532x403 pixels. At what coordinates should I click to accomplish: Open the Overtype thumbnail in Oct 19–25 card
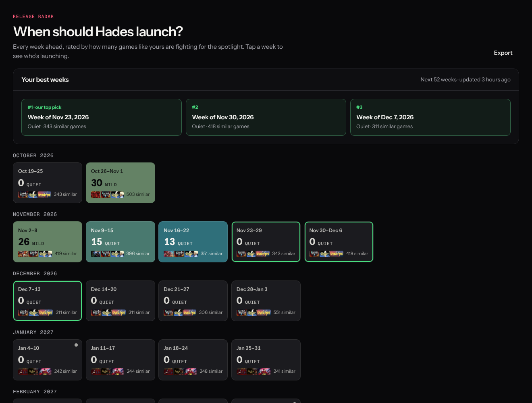[44, 195]
